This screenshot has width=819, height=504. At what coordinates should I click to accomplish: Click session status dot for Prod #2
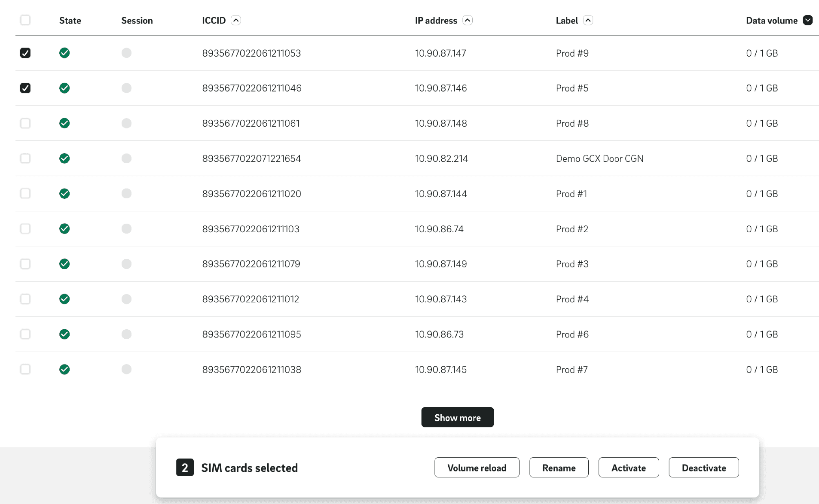(x=126, y=229)
